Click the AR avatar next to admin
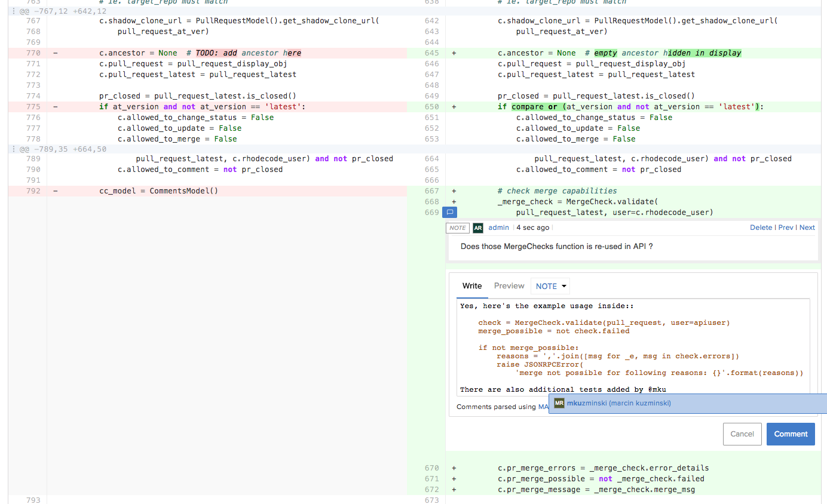The image size is (827, 504). (x=477, y=228)
